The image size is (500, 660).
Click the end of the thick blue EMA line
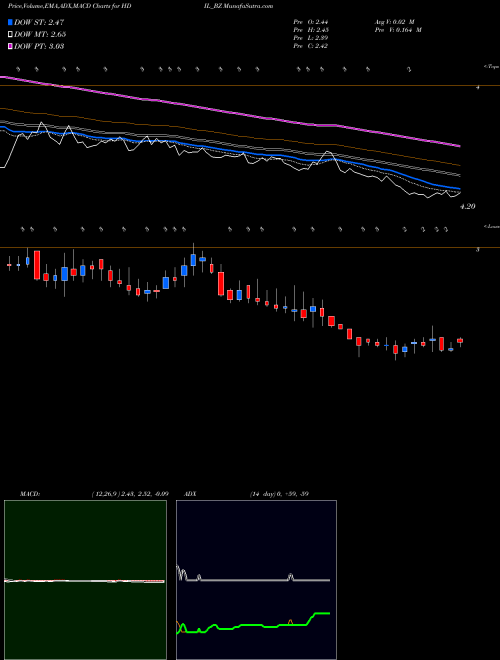pos(459,188)
